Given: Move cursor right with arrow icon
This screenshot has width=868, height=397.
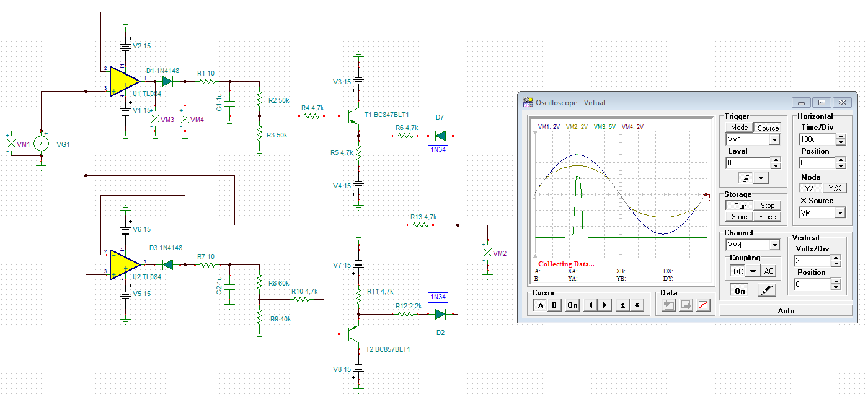Looking at the screenshot, I should pyautogui.click(x=605, y=305).
